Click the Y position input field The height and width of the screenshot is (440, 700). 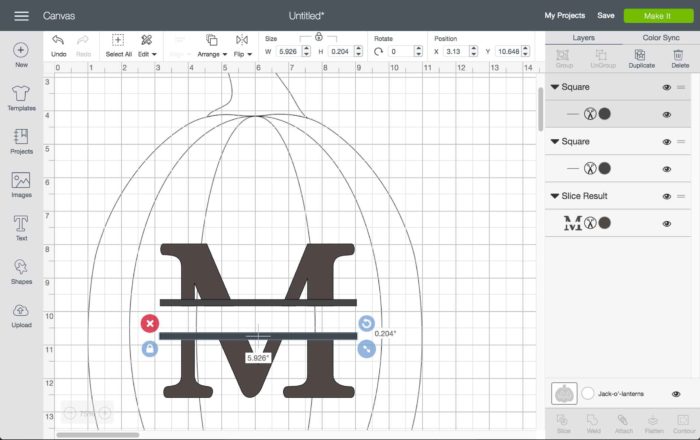[x=508, y=51]
